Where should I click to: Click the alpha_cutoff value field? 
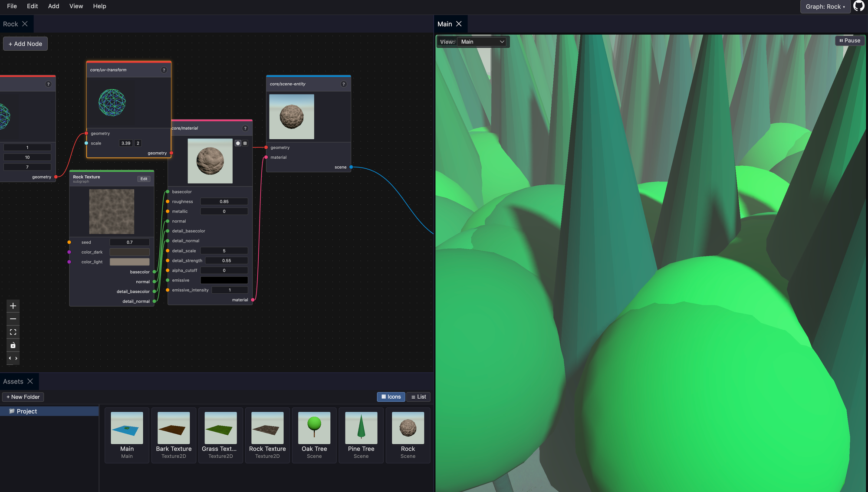point(224,270)
